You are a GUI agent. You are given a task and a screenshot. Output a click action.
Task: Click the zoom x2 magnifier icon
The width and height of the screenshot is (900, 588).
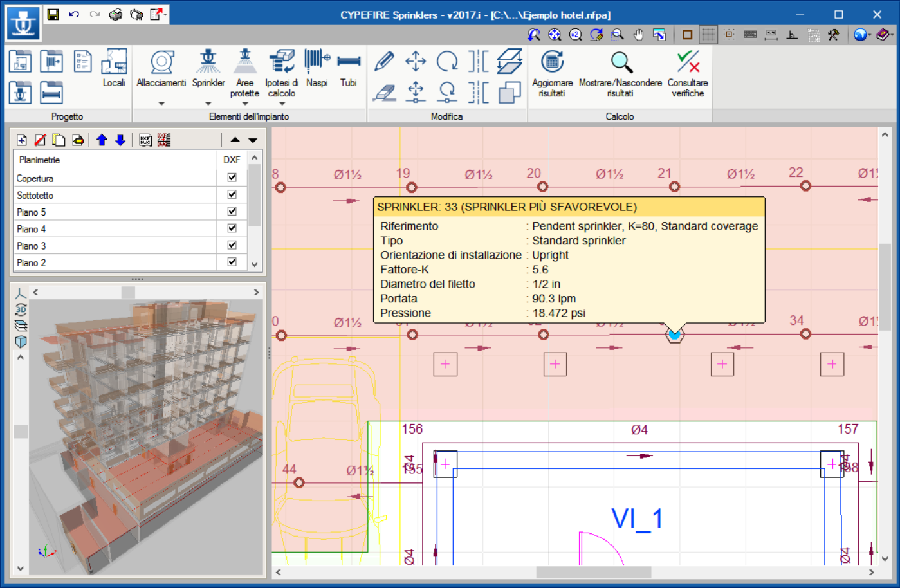(x=576, y=35)
